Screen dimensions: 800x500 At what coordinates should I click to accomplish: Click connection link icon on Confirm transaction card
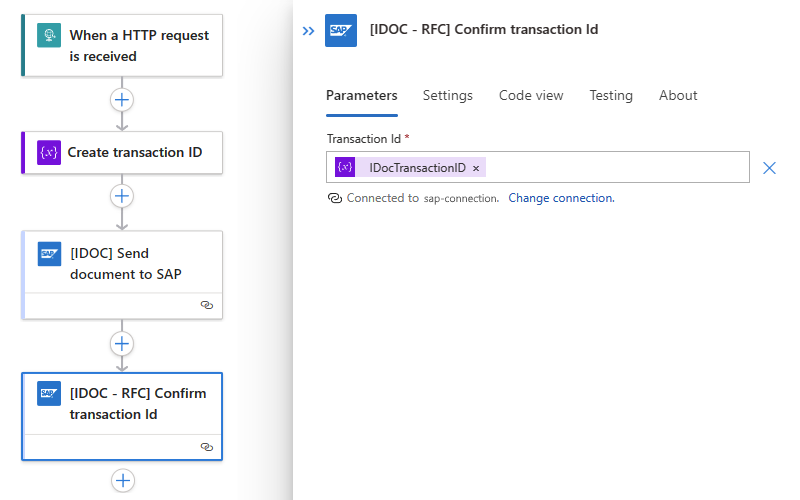207,447
